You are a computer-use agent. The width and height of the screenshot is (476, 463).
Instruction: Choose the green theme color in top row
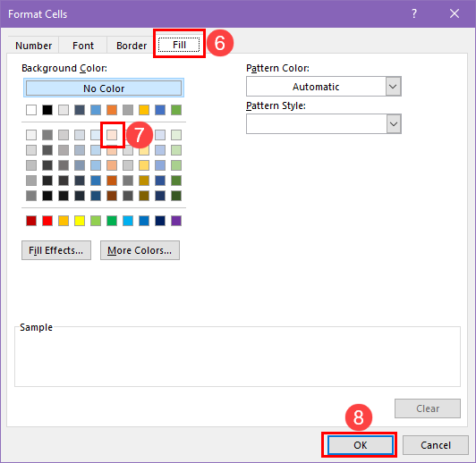176,110
